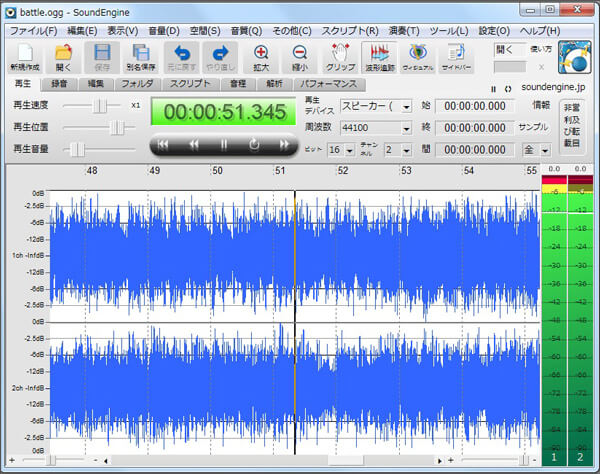Open the ヴィジュアル visualizer icon
The image size is (600, 474).
click(x=417, y=57)
